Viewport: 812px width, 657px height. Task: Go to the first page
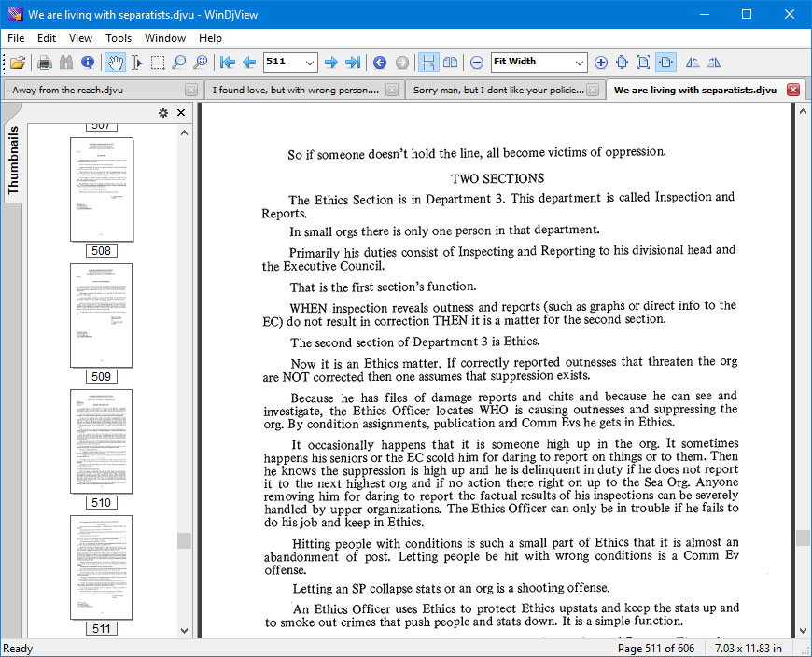tap(228, 63)
